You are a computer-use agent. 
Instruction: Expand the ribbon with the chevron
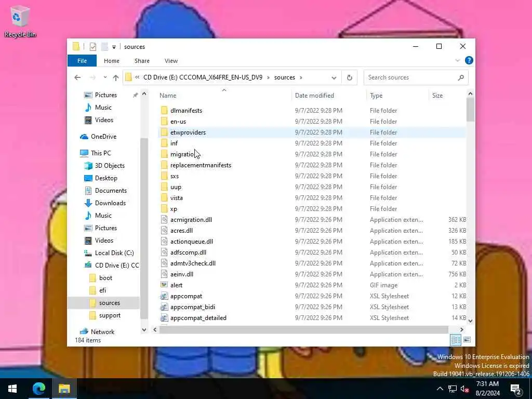click(457, 60)
